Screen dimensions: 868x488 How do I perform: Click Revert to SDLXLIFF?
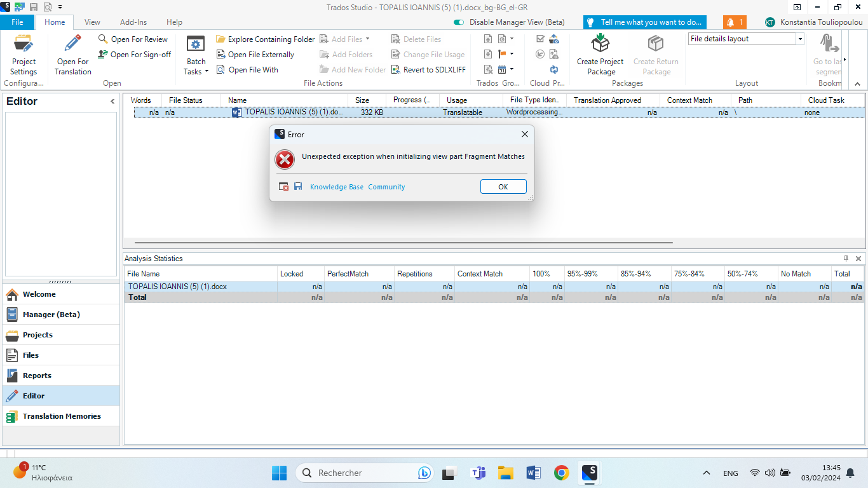428,70
